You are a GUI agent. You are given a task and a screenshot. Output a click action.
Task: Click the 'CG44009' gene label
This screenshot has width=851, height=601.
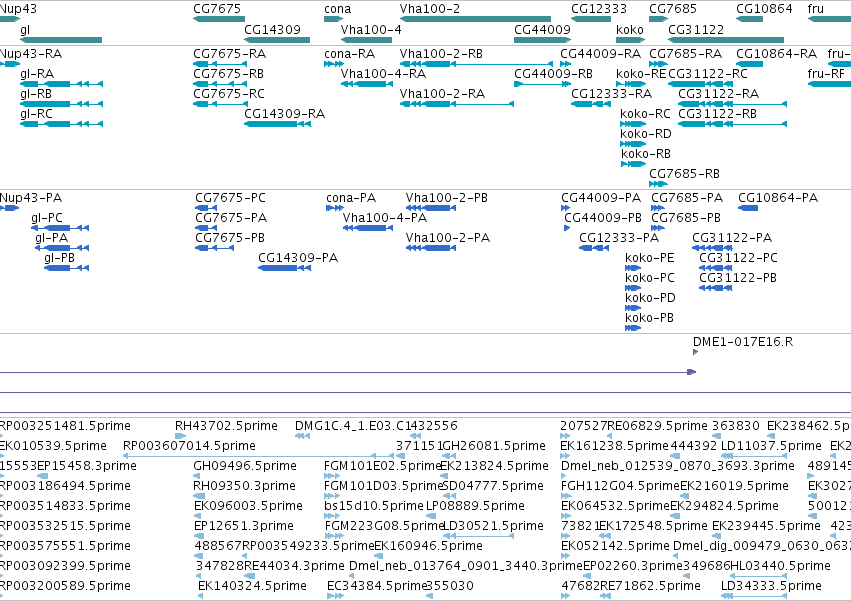click(x=542, y=30)
